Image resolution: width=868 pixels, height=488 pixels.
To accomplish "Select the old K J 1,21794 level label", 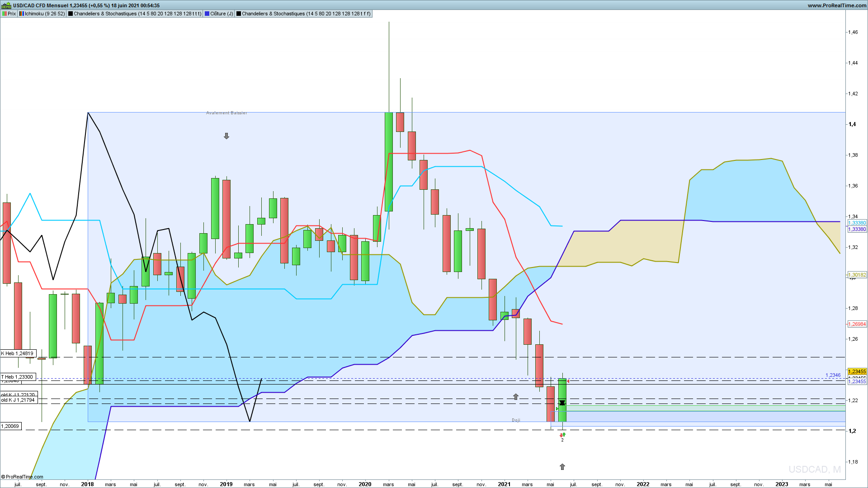I will pos(18,400).
